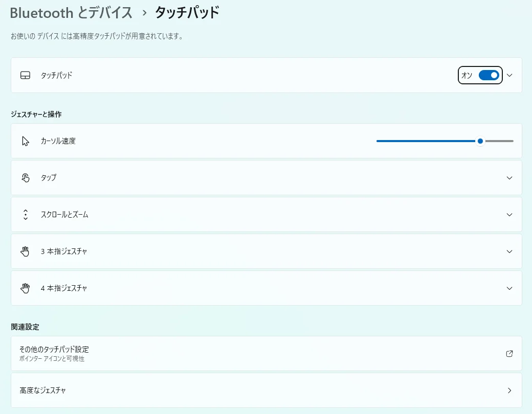
Task: Click the tap hand icon in the タップ row
Action: (26, 178)
